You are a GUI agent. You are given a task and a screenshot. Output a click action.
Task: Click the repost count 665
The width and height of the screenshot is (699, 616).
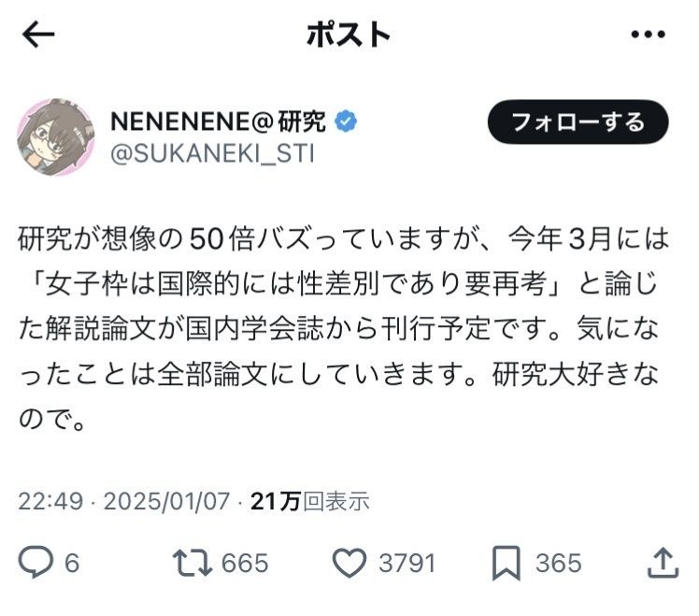click(x=246, y=563)
